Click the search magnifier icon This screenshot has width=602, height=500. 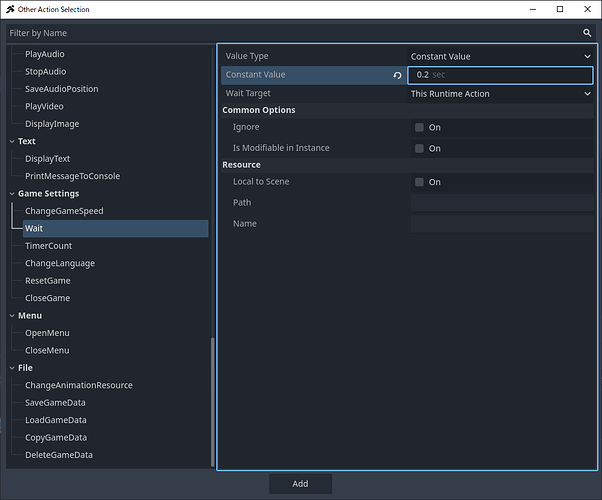coord(588,33)
